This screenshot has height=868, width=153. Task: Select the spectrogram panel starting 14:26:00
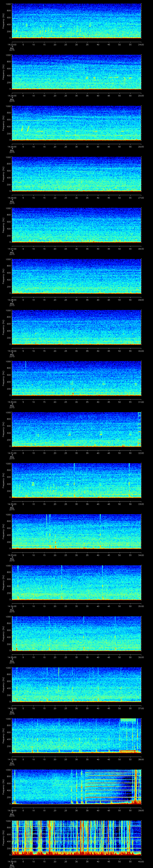pyautogui.click(x=76, y=174)
